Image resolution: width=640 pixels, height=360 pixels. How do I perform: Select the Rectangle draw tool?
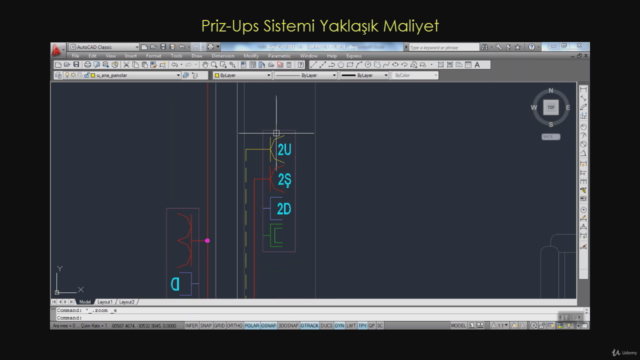pos(350,65)
